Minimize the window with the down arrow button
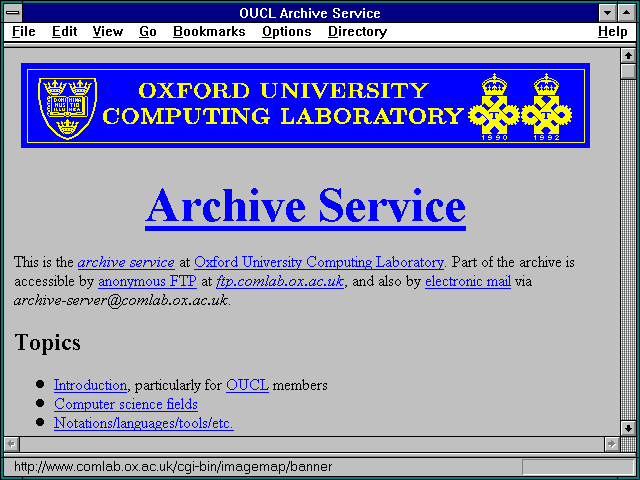Image resolution: width=640 pixels, height=480 pixels. pyautogui.click(x=608, y=13)
